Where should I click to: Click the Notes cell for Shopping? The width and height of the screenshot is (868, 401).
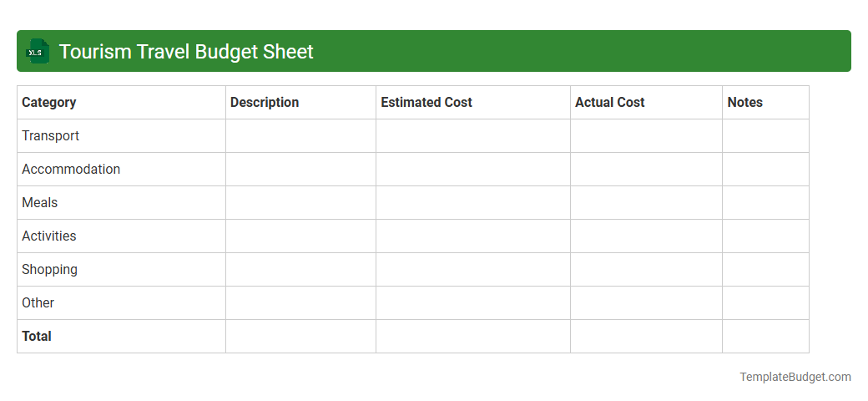765,270
